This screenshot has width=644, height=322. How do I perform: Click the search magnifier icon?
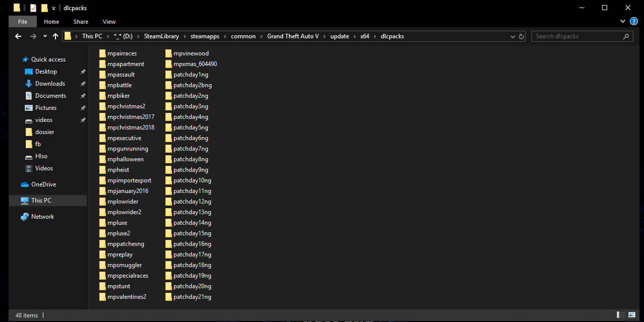coord(626,36)
